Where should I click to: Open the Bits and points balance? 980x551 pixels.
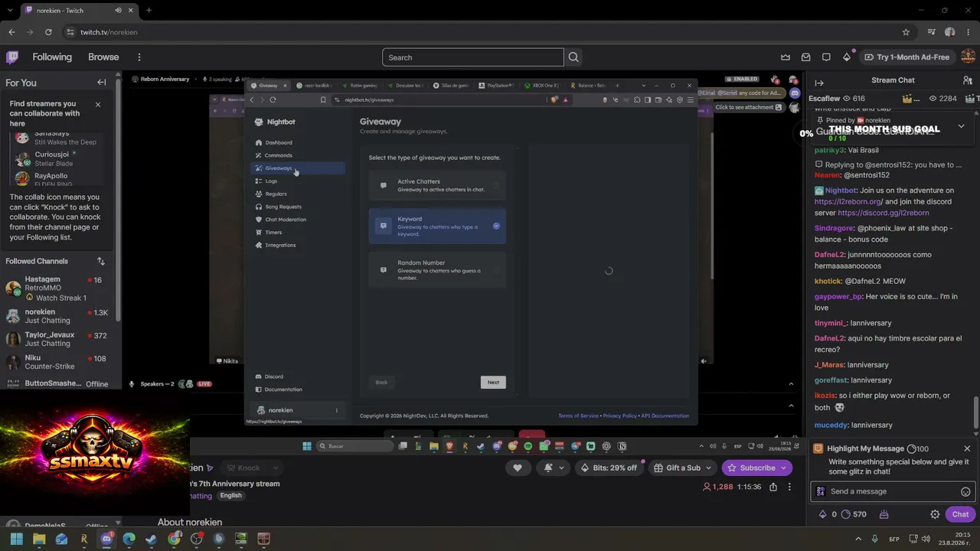843,514
